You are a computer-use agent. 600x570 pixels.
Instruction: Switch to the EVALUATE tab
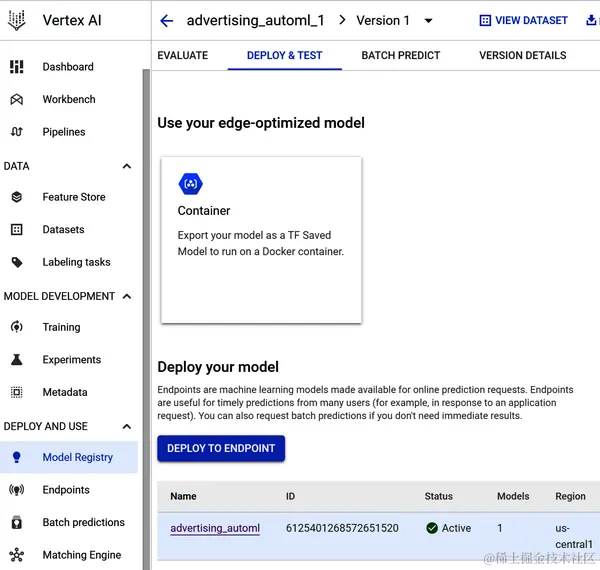tap(183, 55)
